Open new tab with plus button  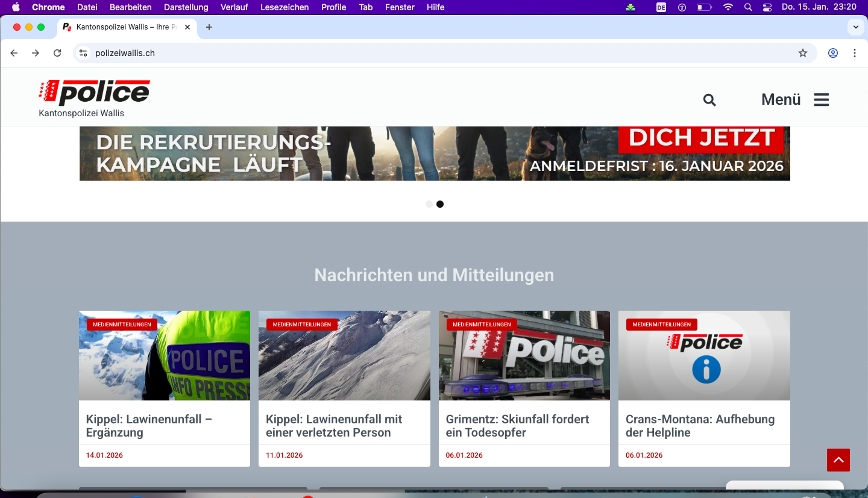209,27
